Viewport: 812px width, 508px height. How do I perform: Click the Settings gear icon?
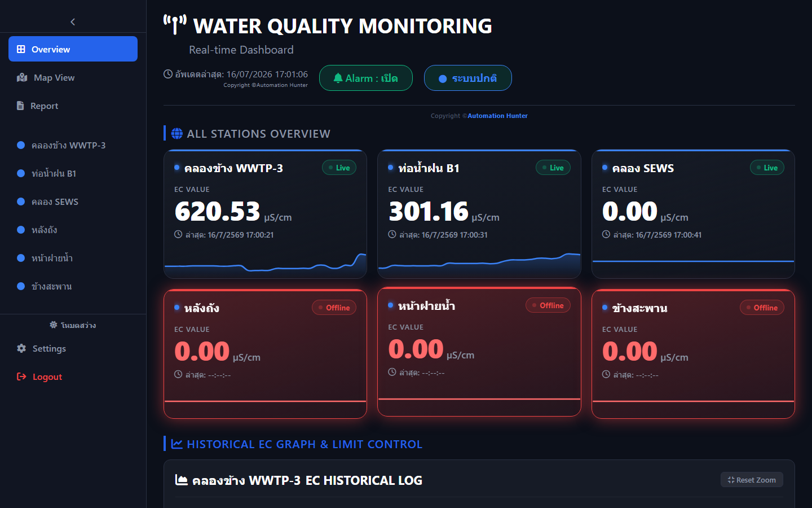click(x=21, y=348)
